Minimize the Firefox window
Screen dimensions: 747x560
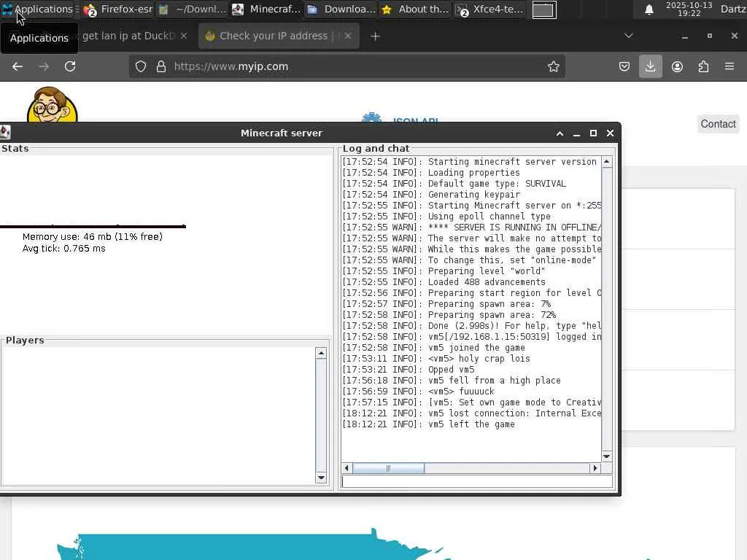coord(684,36)
